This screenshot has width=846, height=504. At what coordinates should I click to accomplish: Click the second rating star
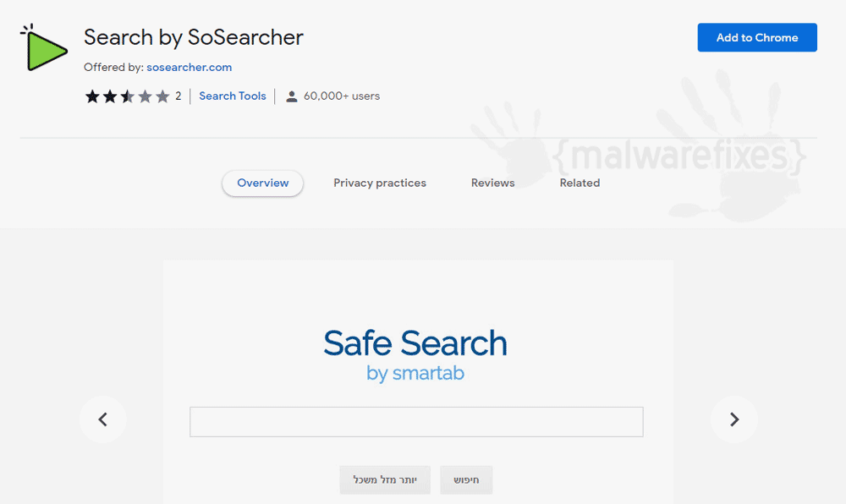(110, 96)
